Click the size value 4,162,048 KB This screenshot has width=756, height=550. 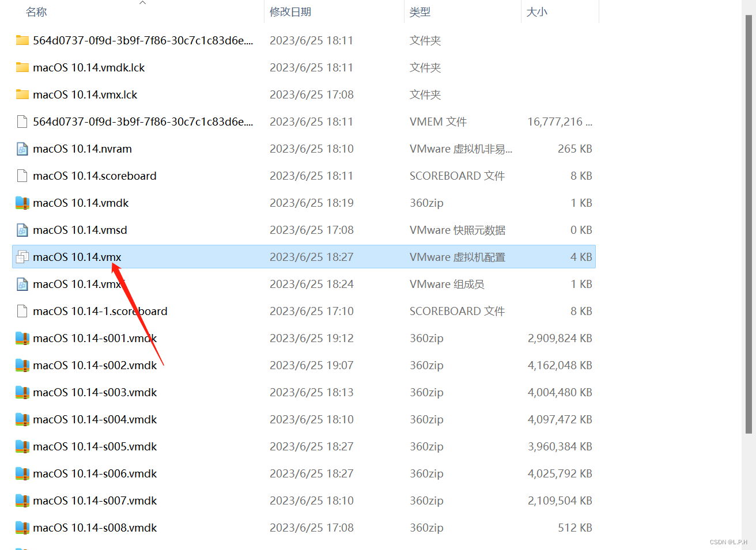tap(560, 365)
